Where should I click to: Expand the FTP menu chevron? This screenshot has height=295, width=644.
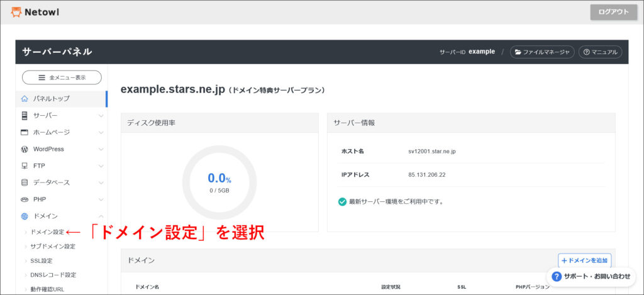[x=101, y=167]
